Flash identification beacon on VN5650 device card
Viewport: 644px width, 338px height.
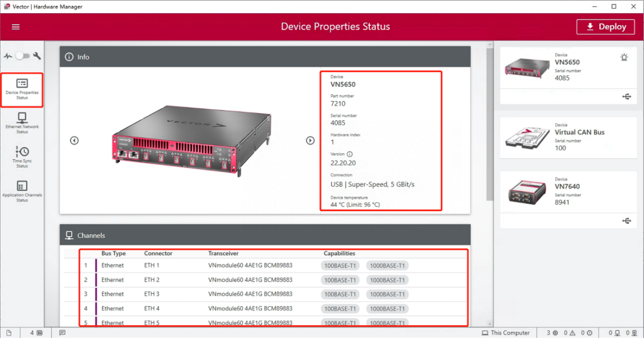[x=624, y=57]
